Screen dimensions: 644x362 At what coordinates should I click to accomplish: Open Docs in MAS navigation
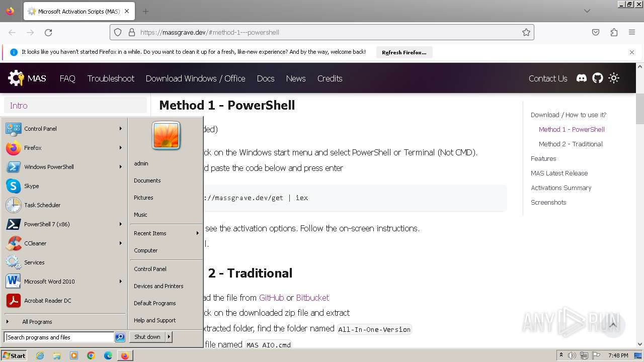coord(266,78)
